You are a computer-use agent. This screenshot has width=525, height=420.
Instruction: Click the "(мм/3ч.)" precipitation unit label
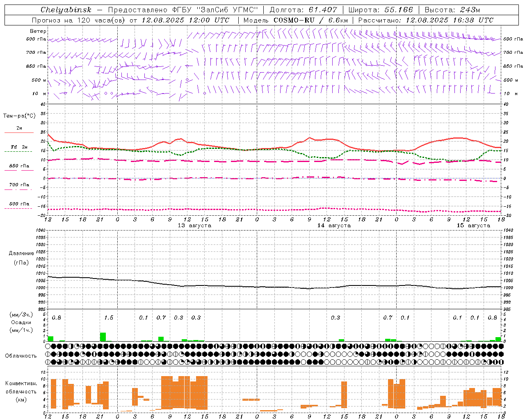point(21,315)
